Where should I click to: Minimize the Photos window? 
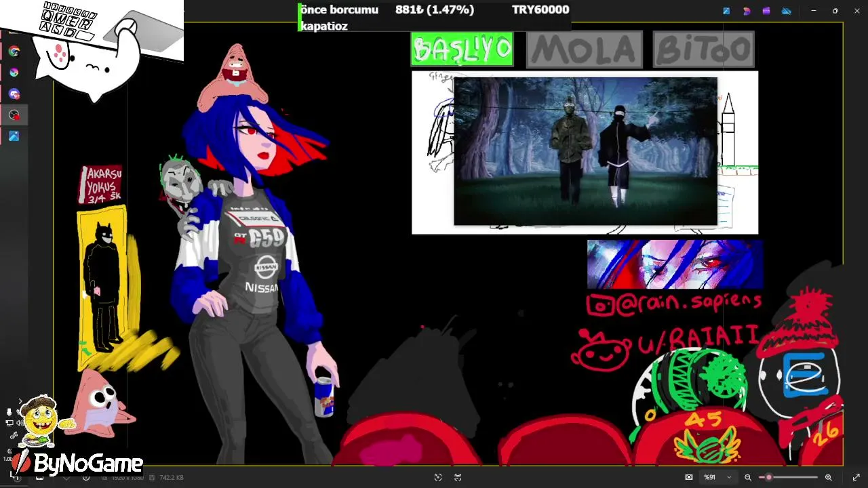tap(814, 11)
